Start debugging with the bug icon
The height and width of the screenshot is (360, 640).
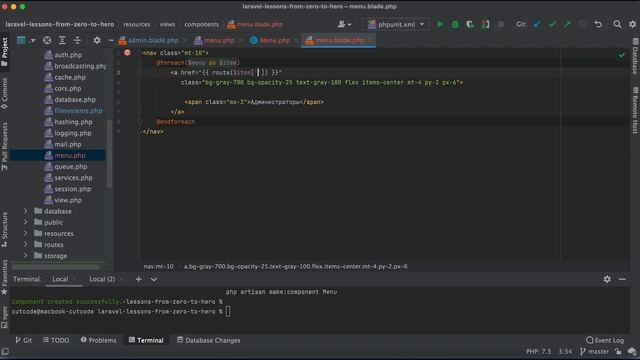(x=455, y=24)
